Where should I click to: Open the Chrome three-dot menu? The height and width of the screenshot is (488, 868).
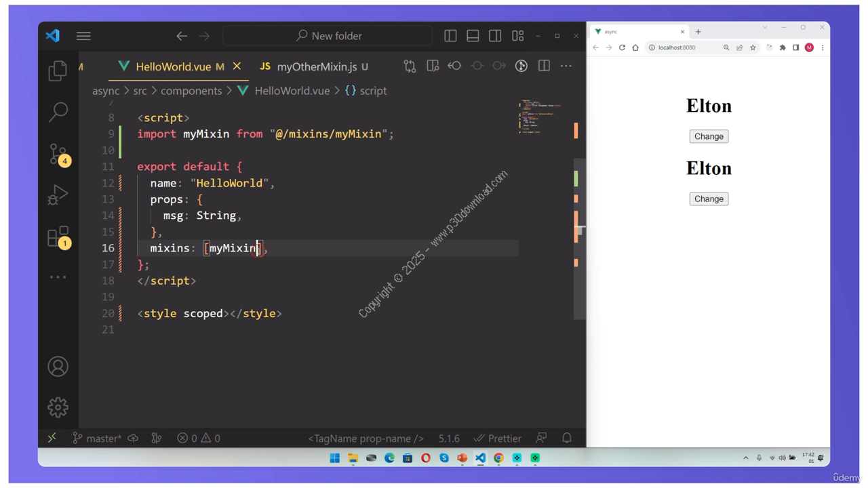click(823, 47)
